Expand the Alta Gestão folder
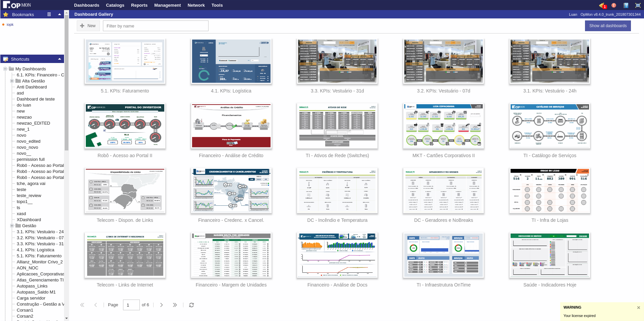This screenshot has width=644, height=321. [x=12, y=81]
